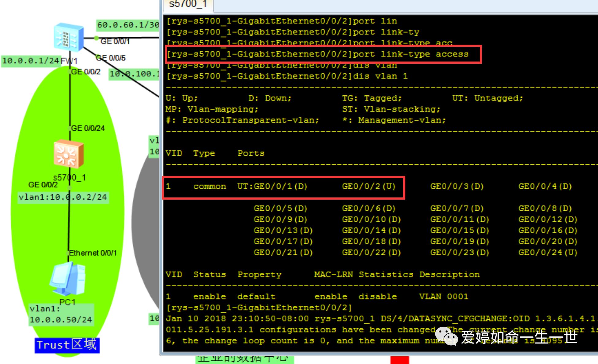Click the GE 0/0/5 firewall port label
This screenshot has width=598, height=364.
111,58
